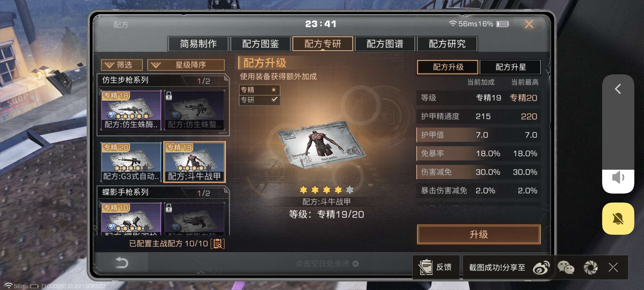The width and height of the screenshot is (644, 290).
Task: Toggle the 专精 checkbox
Action: (x=274, y=90)
